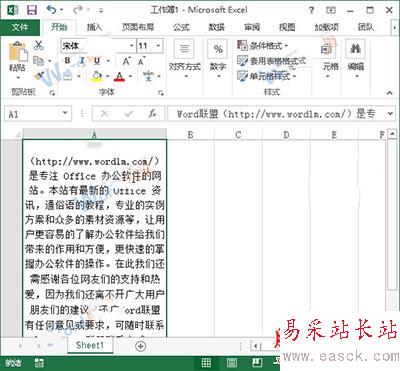
Task: Collapse the ribbon with the chevron
Action: [x=389, y=93]
